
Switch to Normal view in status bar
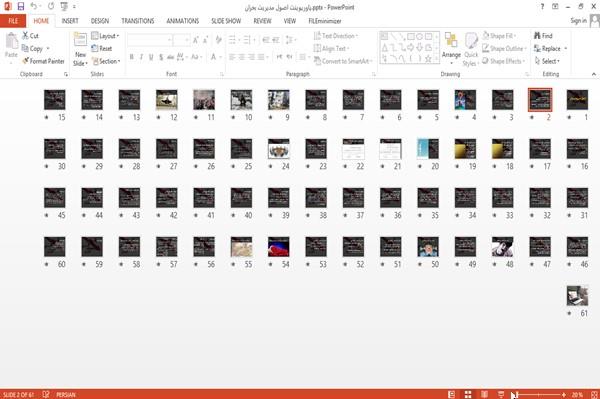click(452, 394)
